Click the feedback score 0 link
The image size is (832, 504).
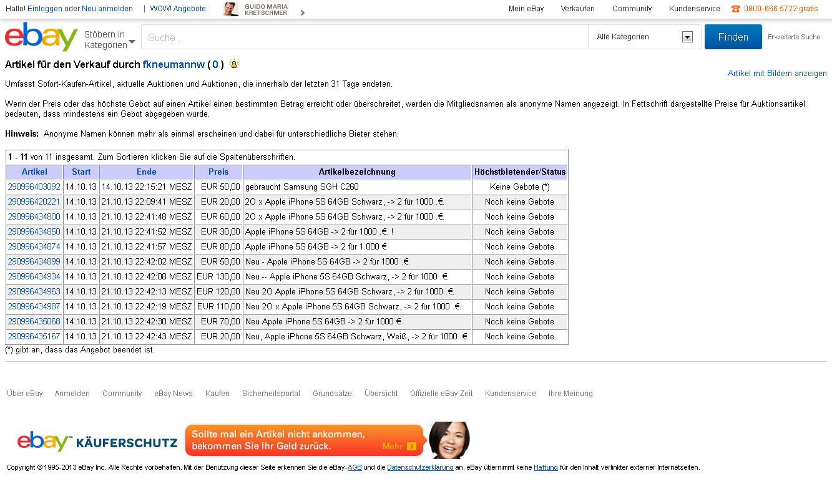[215, 64]
